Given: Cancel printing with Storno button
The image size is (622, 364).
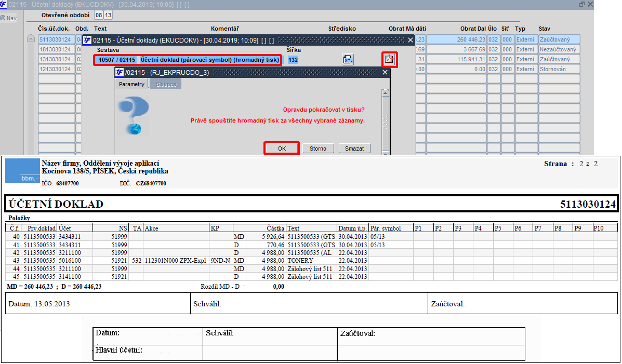Looking at the screenshot, I should click(x=317, y=149).
